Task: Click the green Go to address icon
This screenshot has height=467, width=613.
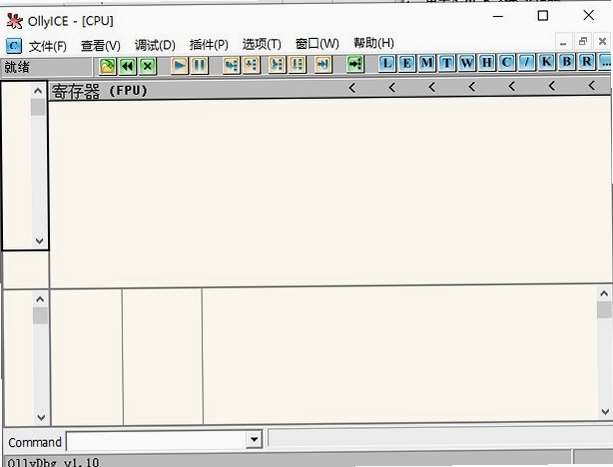Action: [x=355, y=64]
